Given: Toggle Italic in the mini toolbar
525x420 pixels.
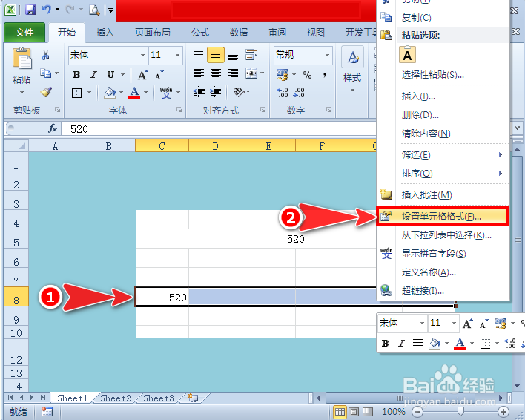Looking at the screenshot, I should 401,343.
